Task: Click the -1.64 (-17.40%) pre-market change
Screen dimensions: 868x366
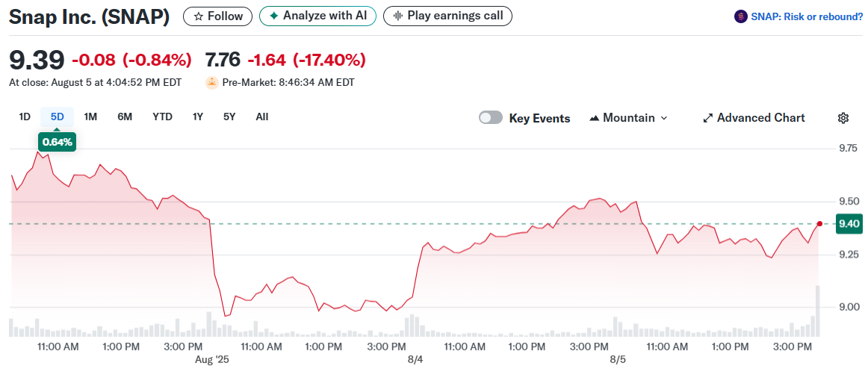Action: (307, 59)
